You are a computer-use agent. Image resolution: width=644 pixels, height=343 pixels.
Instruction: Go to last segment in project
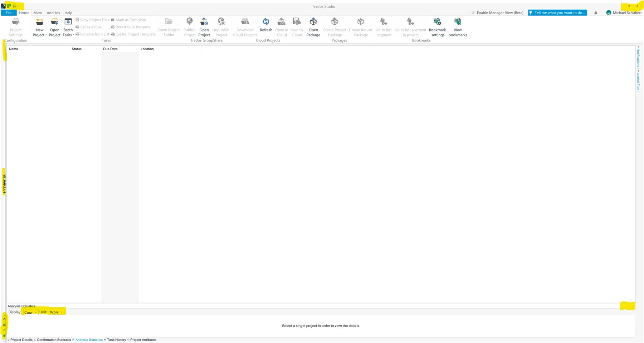click(x=410, y=27)
